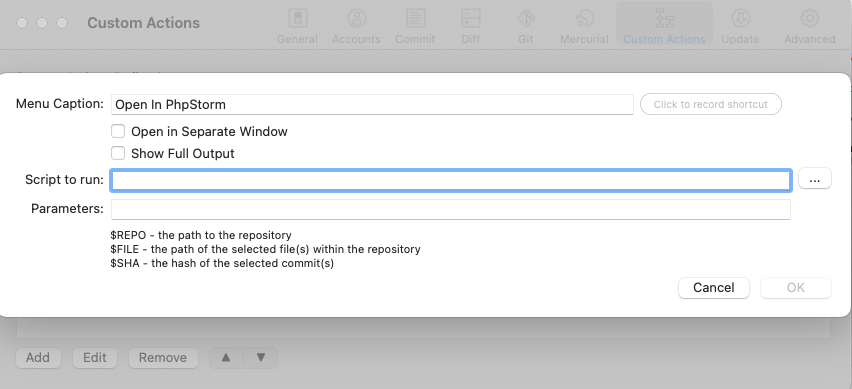This screenshot has width=852, height=389.
Task: Open the Commit preferences tab
Action: click(x=415, y=26)
